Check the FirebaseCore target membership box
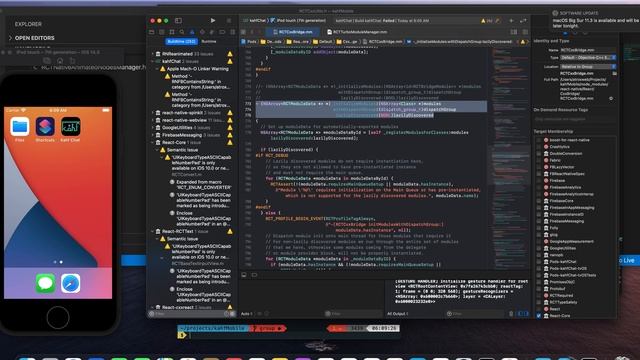 pos(538,201)
